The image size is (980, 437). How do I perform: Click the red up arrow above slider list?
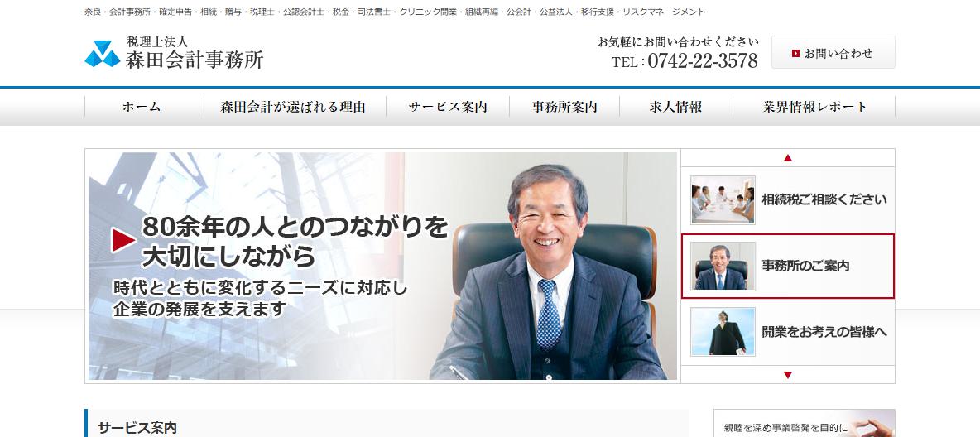pos(787,158)
